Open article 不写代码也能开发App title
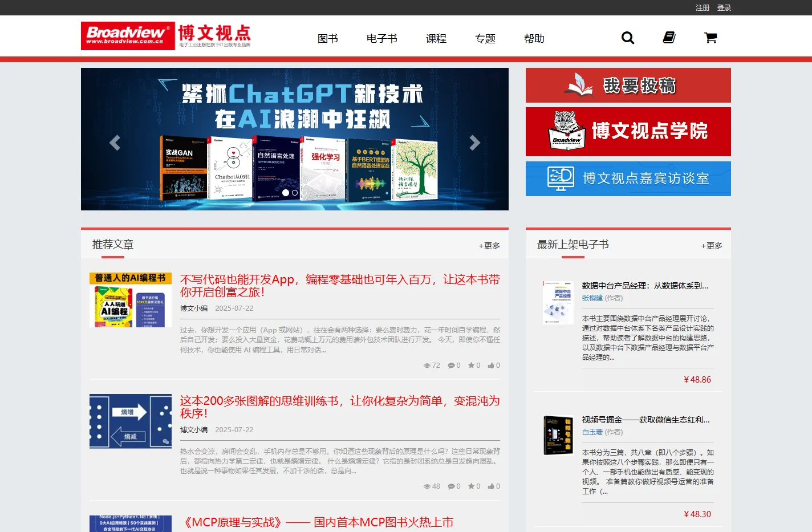This screenshot has width=812, height=532. point(340,286)
